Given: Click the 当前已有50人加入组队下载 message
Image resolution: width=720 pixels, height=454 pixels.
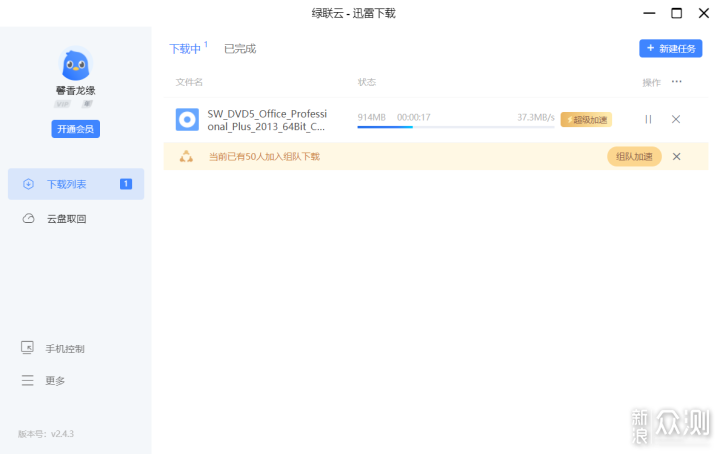Looking at the screenshot, I should point(264,157).
